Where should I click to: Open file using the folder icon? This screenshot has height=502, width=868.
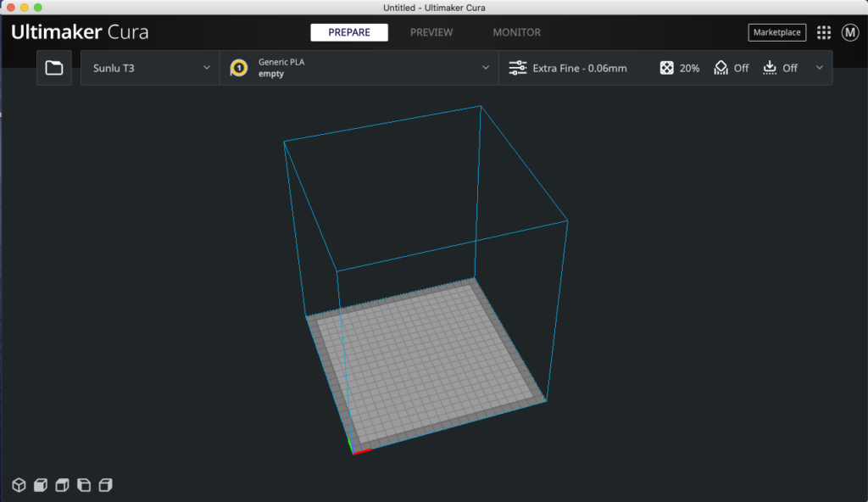pyautogui.click(x=53, y=68)
